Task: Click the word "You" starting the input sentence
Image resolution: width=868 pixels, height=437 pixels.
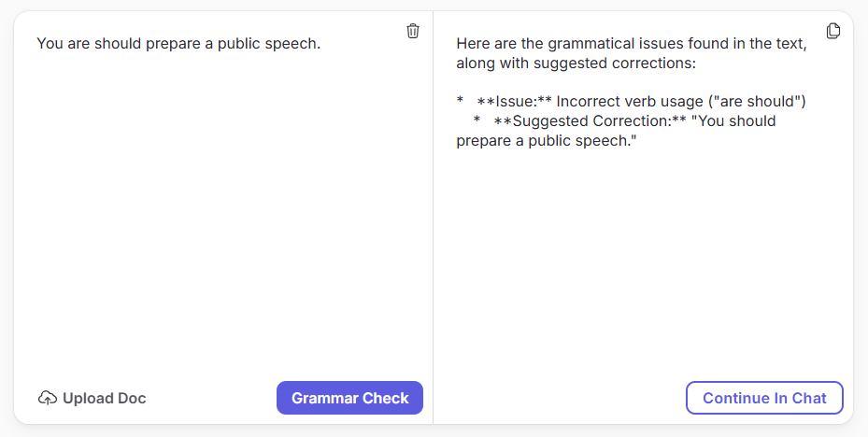Action: pos(50,43)
